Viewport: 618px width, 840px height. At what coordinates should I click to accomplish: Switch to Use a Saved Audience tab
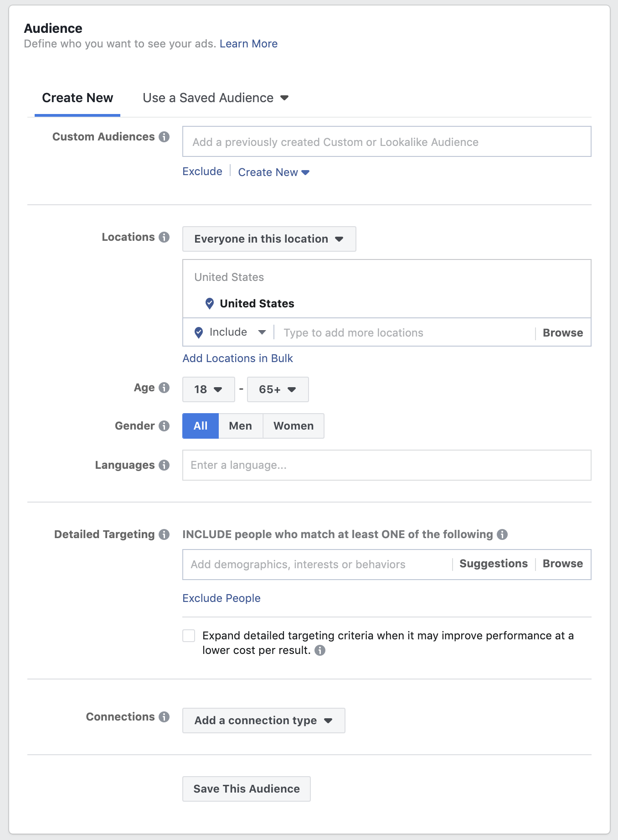click(216, 98)
